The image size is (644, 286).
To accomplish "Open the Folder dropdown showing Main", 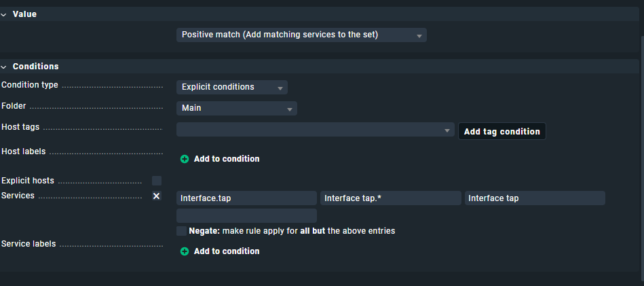I will click(x=236, y=108).
